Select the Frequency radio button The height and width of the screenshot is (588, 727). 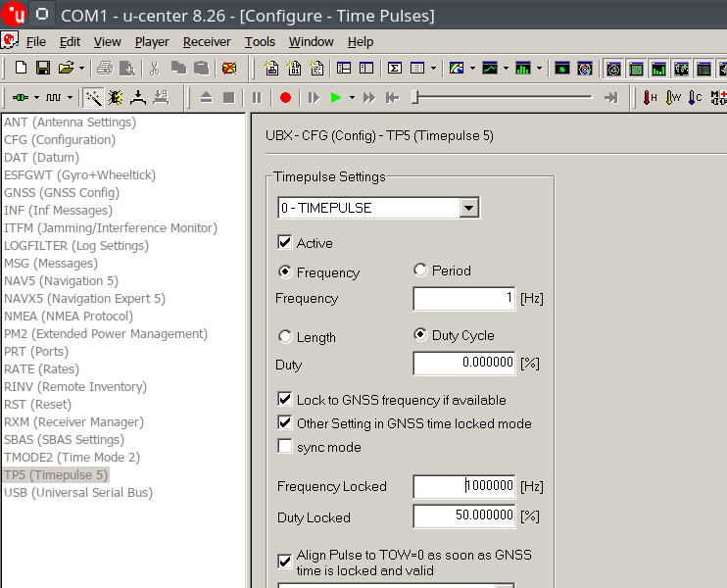(x=285, y=271)
